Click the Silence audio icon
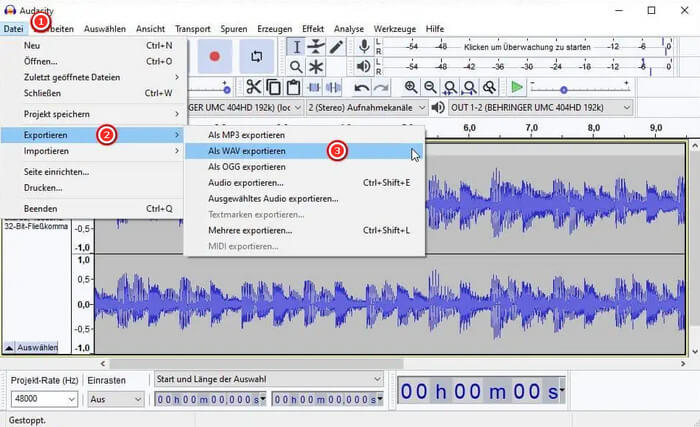This screenshot has height=427, width=700. tap(333, 87)
